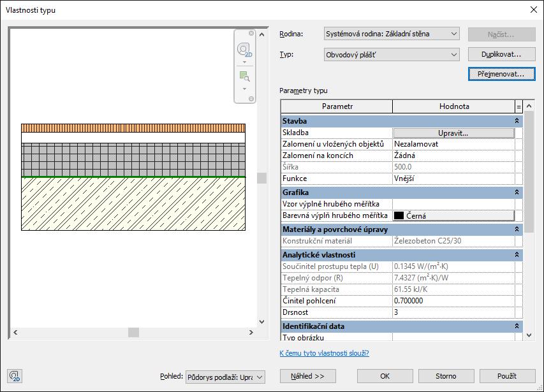Click the Funkce value Vnější
This screenshot has width=544, height=392.
(453, 178)
